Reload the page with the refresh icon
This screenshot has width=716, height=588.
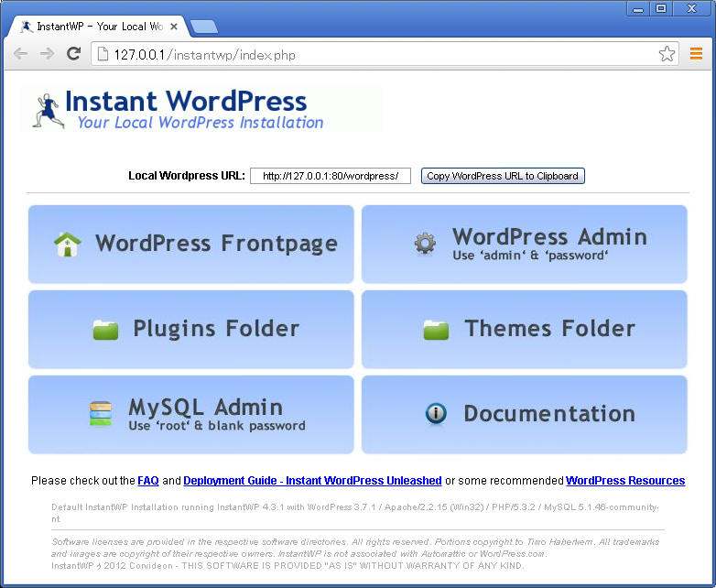[73, 54]
